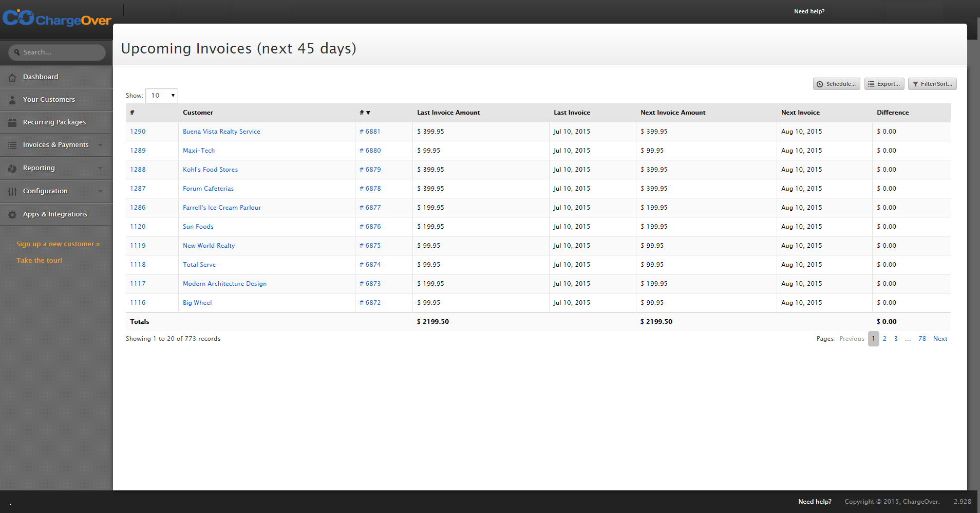
Task: Expand the Reporting submenu arrow
Action: 100,168
